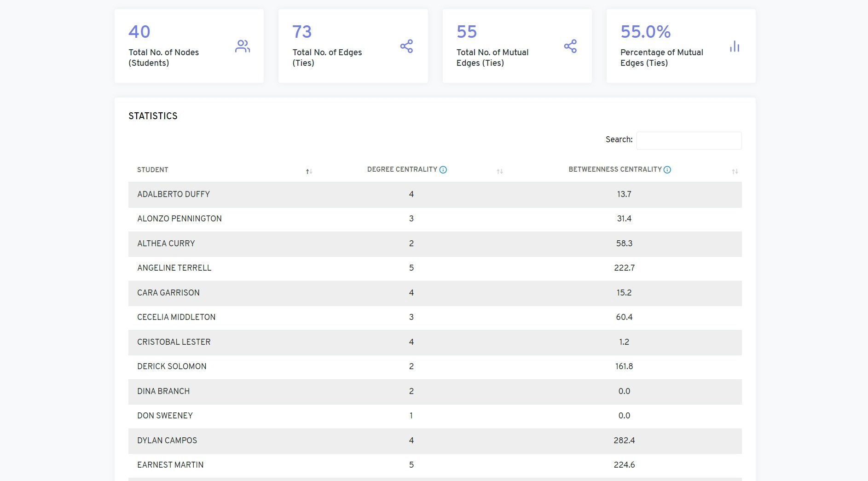
Task: Click the Degree Centrality column header
Action: coord(402,169)
